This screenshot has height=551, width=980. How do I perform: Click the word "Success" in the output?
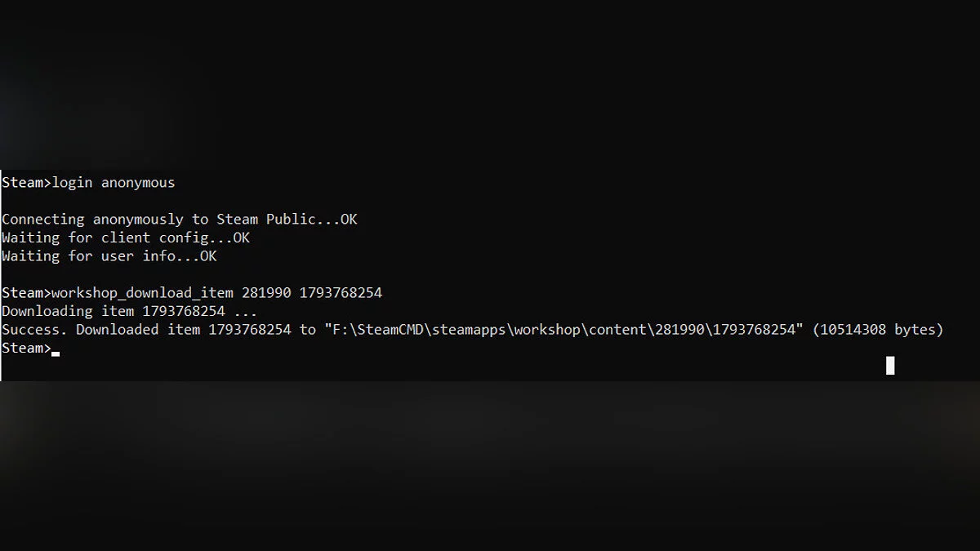tap(33, 330)
